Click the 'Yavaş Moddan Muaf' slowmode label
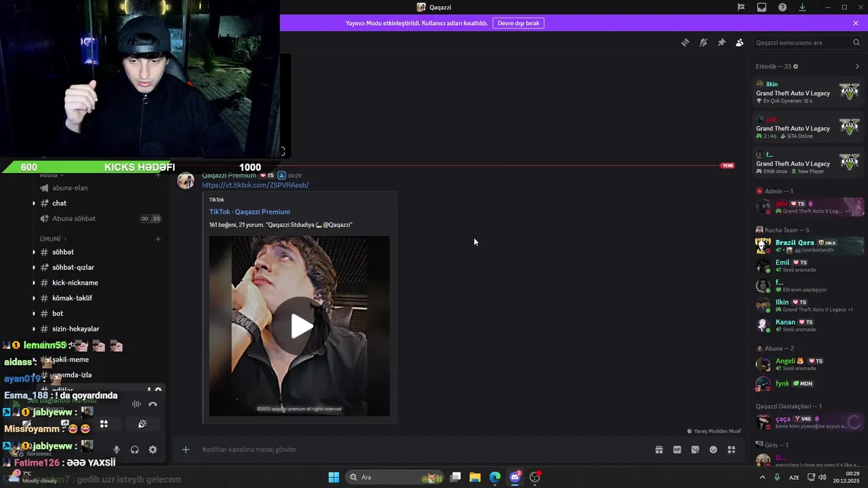 (714, 431)
